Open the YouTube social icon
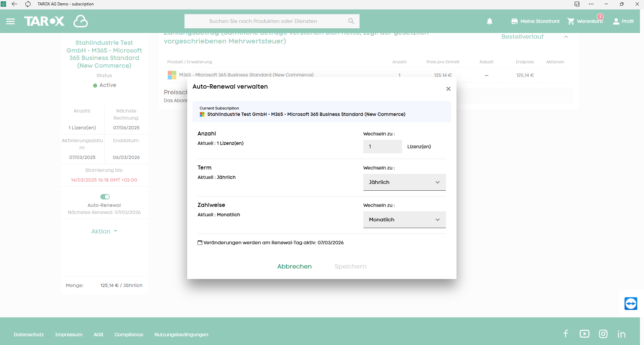Screen dimensions: 644x345 tap(584, 334)
